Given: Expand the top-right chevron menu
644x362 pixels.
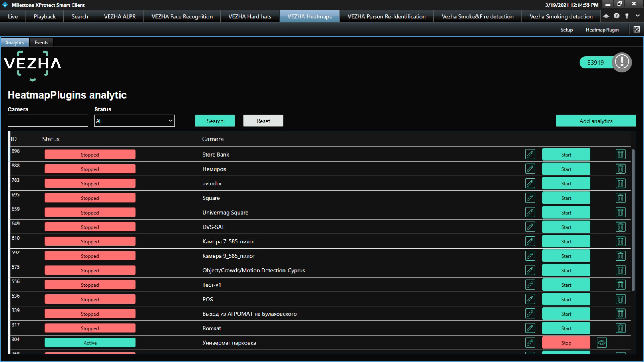Looking at the screenshot, I should (x=638, y=16).
